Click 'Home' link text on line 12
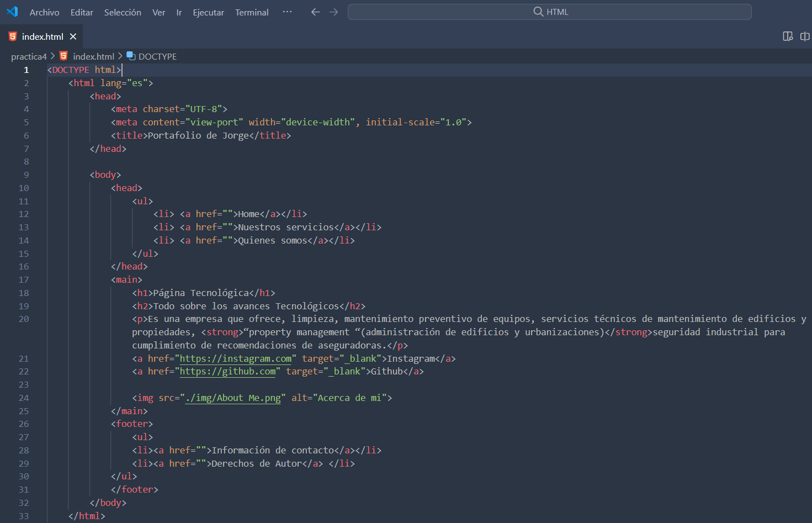The width and height of the screenshot is (812, 523). tap(249, 214)
